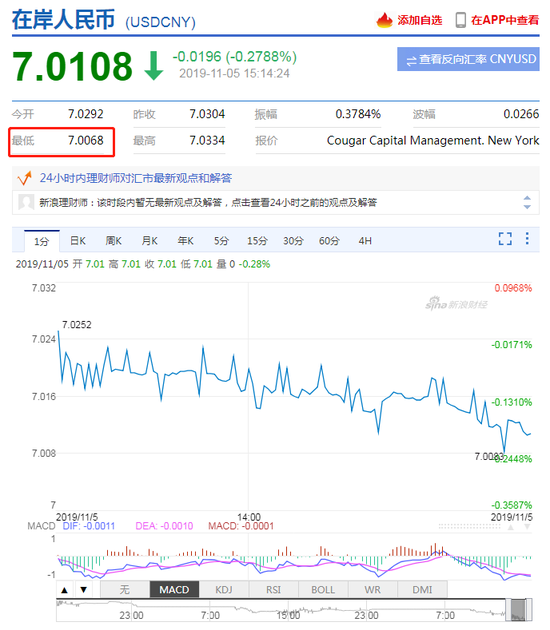Select WR indicator button

372,589
